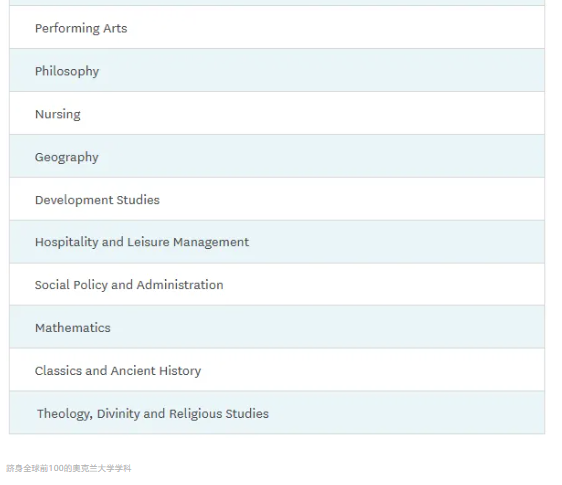Screen dimensions: 562x485
Task: Click the word 'Leisure' in Hospitality row
Action: 148,242
